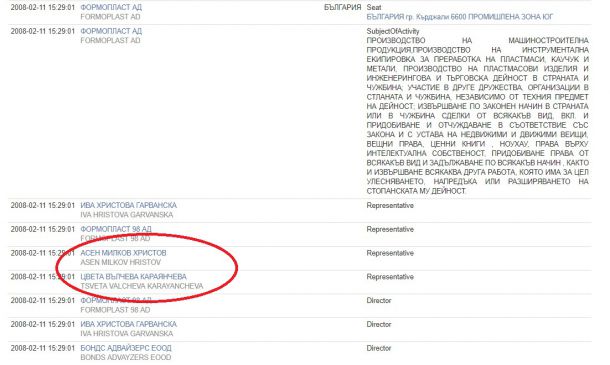Click 'Director' beside ИВА ХРИСТОВА ГАРВАНСКА
610x365 pixels.
[x=379, y=324]
